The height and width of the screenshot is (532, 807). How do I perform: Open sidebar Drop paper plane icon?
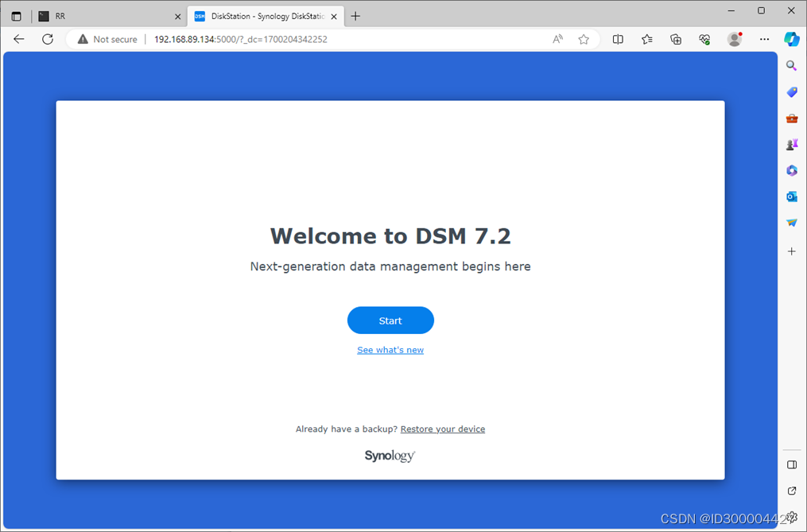[x=792, y=223]
